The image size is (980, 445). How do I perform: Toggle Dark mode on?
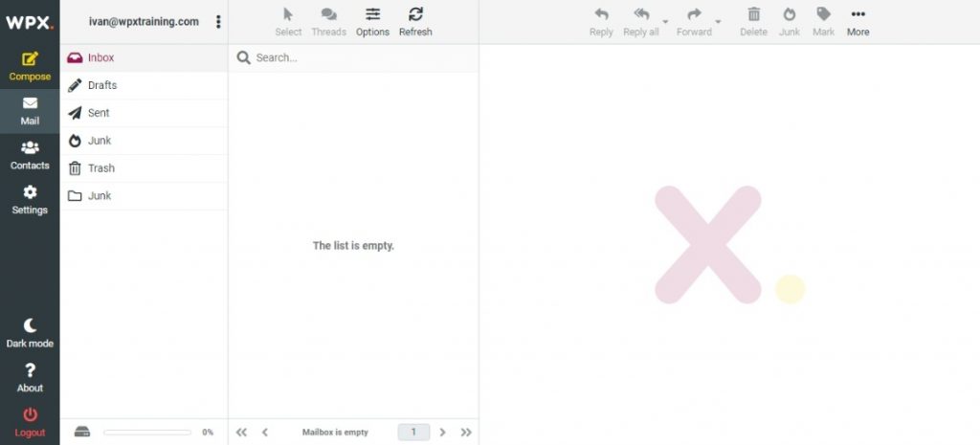point(30,326)
